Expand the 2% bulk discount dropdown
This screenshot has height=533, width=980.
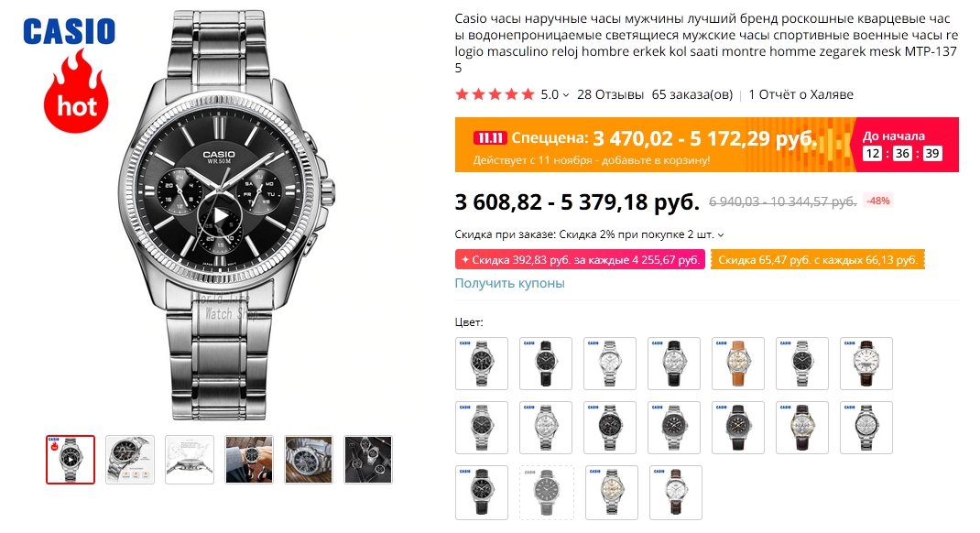[721, 235]
